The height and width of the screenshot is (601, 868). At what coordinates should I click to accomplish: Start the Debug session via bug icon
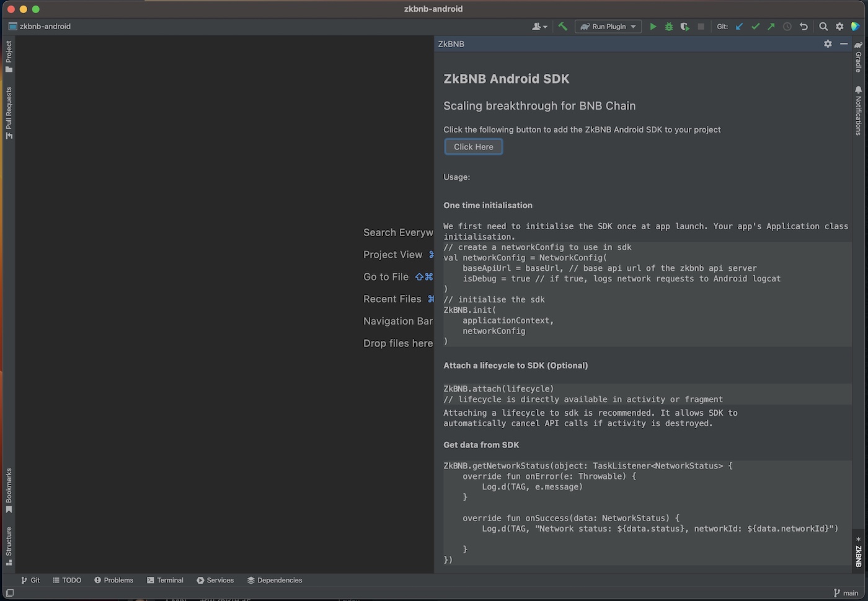(668, 26)
